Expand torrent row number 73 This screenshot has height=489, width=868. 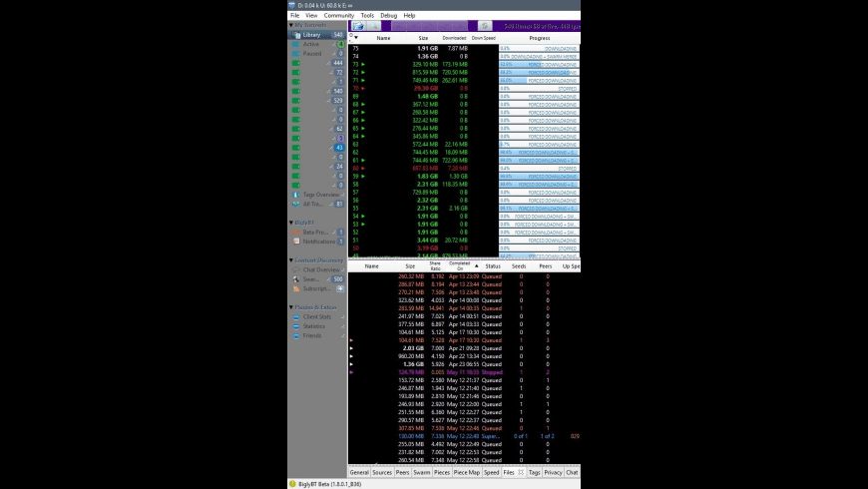(363, 64)
